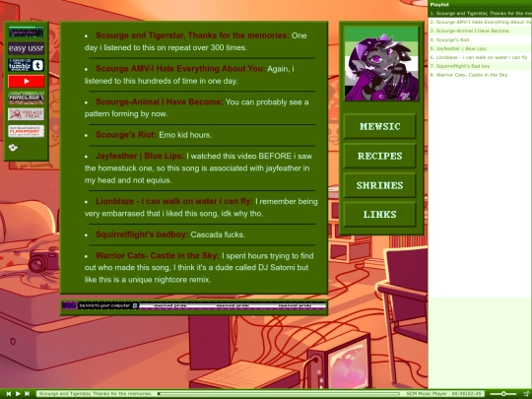This screenshot has width=532, height=399.
Task: Skip to next track in music player
Action: pyautogui.click(x=28, y=393)
